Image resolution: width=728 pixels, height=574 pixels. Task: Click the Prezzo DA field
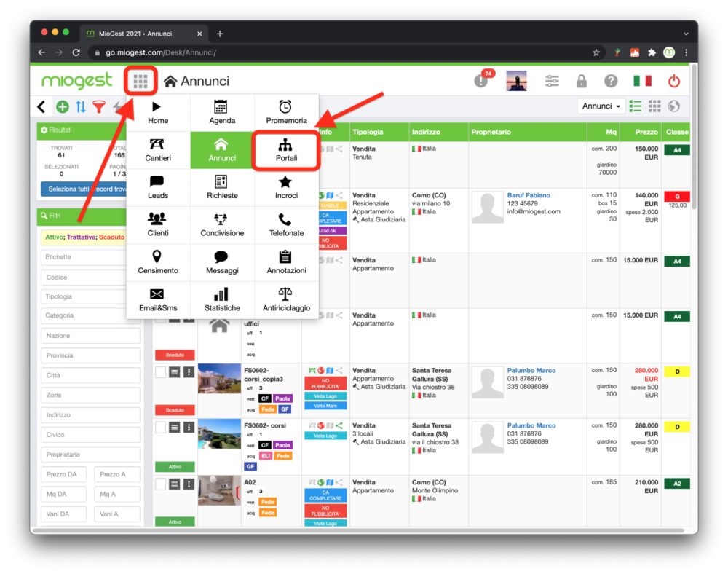63,474
